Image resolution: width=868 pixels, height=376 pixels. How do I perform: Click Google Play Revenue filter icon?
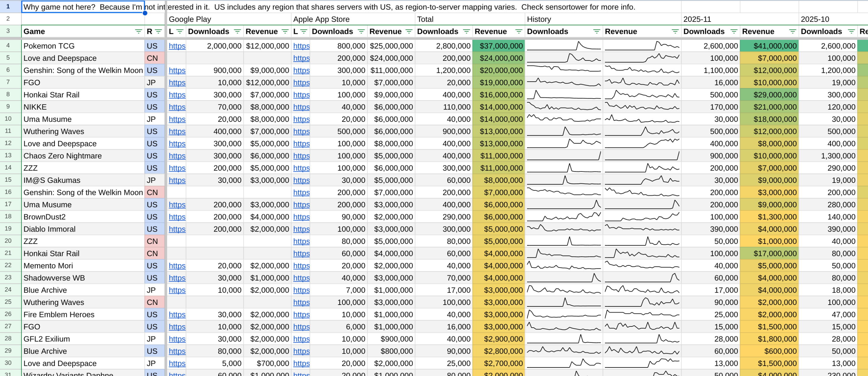tap(285, 32)
